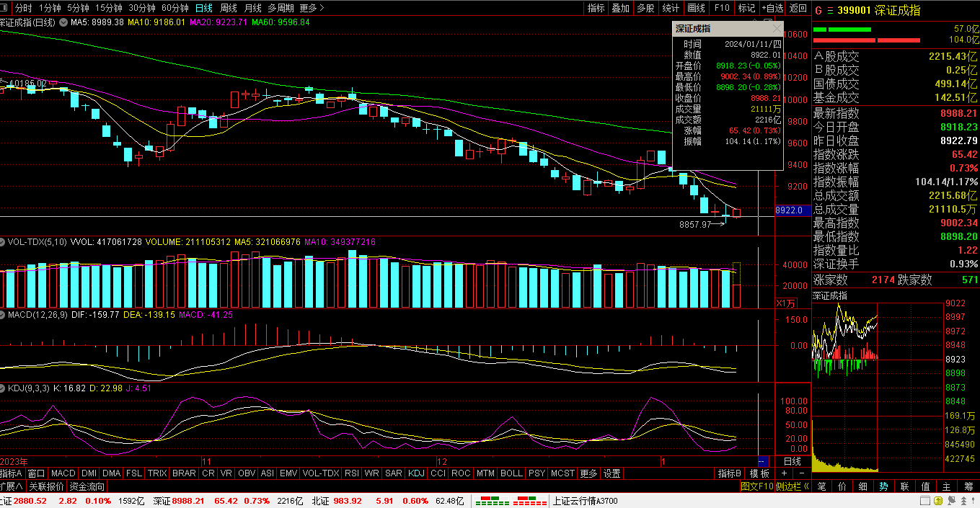Zoom out with the minus button

803,473
